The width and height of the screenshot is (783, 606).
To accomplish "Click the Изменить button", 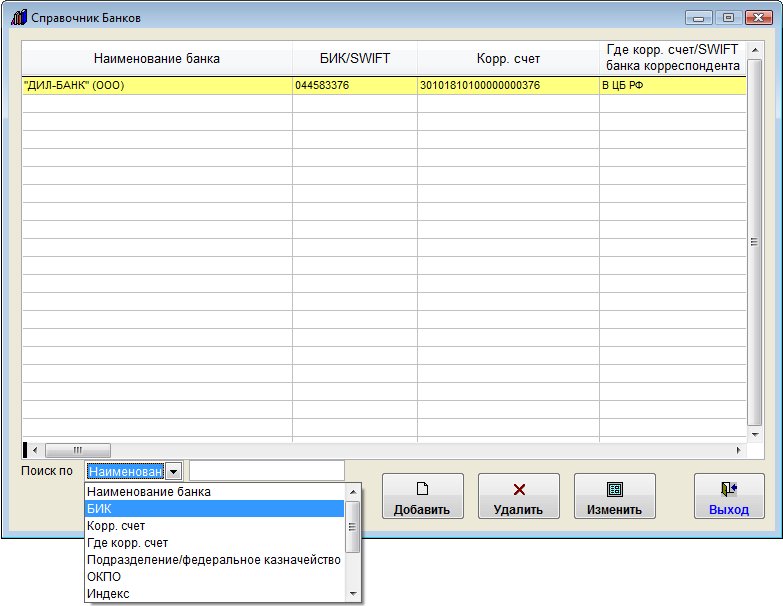I will pyautogui.click(x=614, y=496).
